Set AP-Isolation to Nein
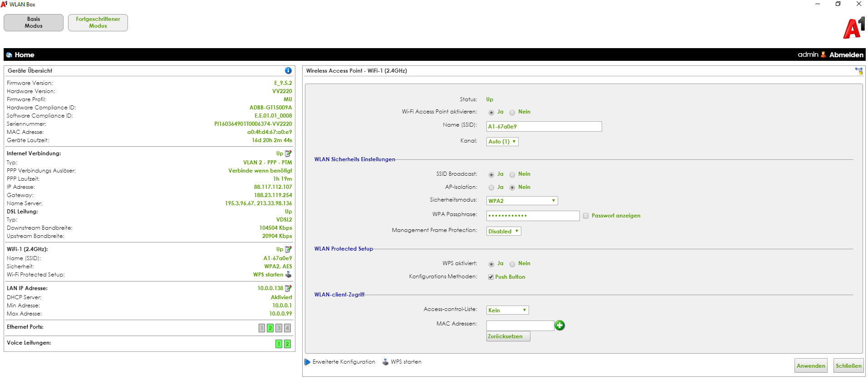 (512, 188)
